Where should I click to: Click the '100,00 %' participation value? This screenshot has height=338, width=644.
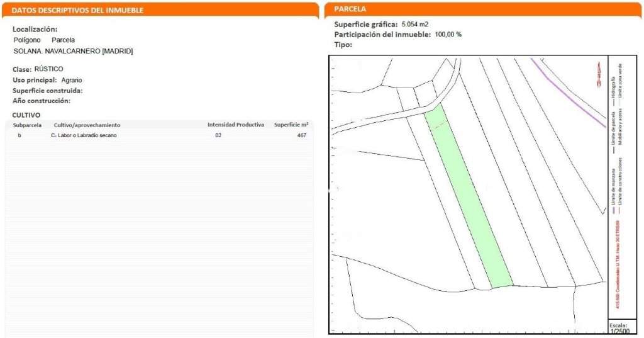pyautogui.click(x=448, y=35)
